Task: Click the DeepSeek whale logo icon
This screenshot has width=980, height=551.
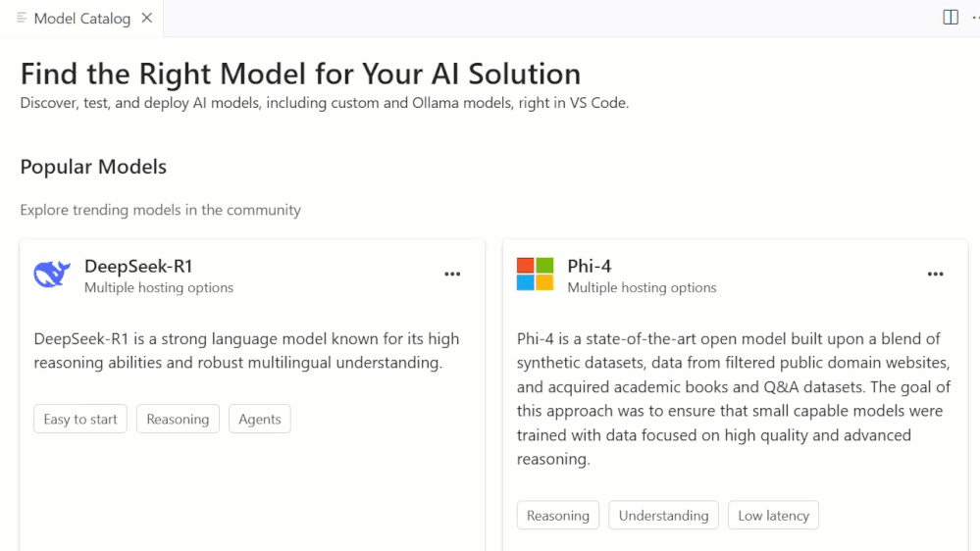Action: pyautogui.click(x=52, y=274)
